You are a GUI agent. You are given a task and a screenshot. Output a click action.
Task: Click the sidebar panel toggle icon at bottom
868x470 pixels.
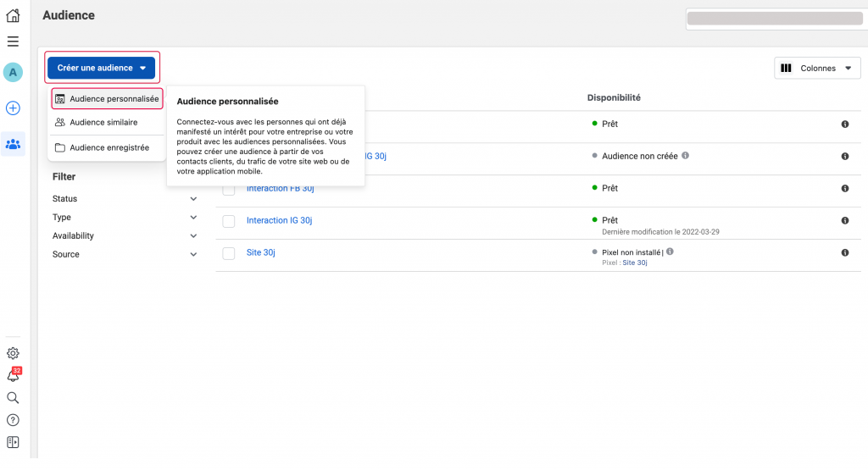click(x=13, y=442)
